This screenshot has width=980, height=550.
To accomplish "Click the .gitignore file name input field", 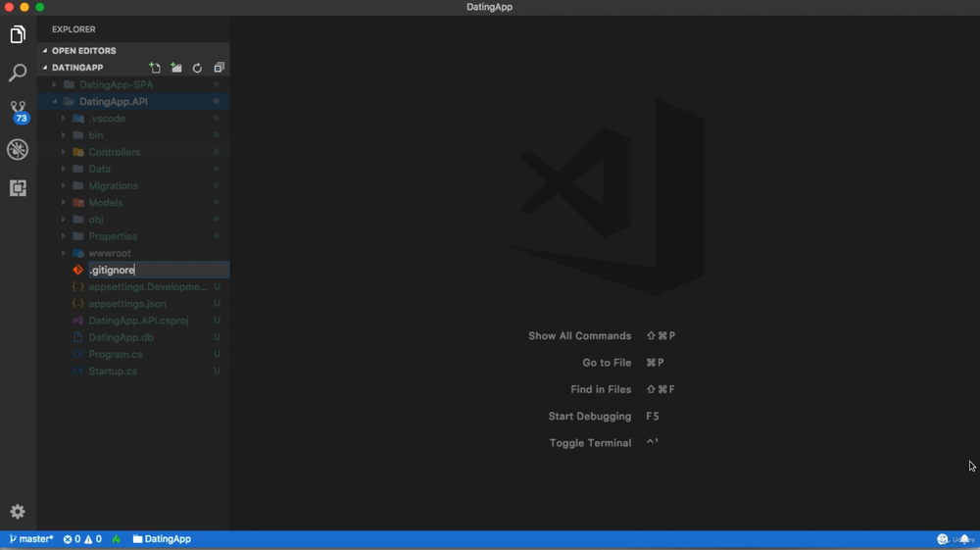I will pos(159,270).
